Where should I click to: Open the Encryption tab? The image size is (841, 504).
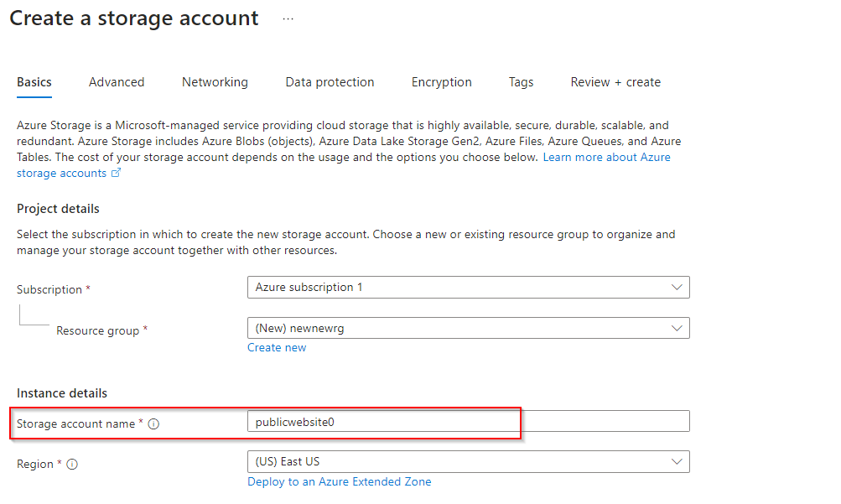441,82
